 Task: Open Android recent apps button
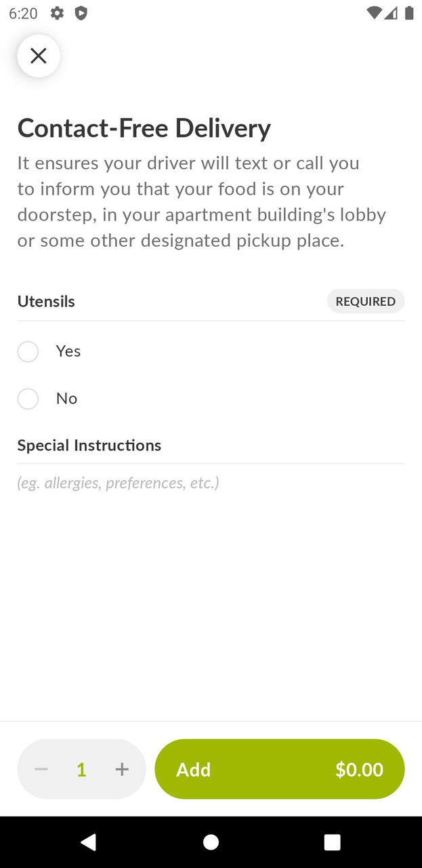(x=332, y=842)
